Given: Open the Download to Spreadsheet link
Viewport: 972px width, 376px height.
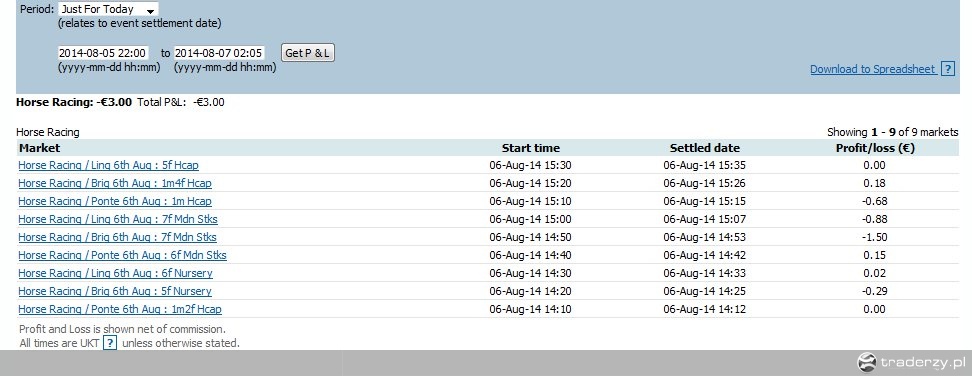Looking at the screenshot, I should click(873, 69).
